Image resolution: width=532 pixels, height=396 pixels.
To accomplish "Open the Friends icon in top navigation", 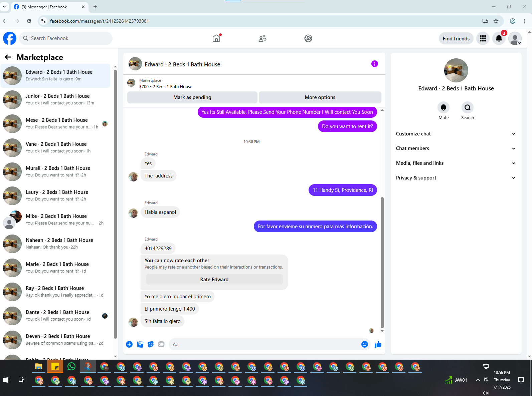I will pyautogui.click(x=262, y=38).
